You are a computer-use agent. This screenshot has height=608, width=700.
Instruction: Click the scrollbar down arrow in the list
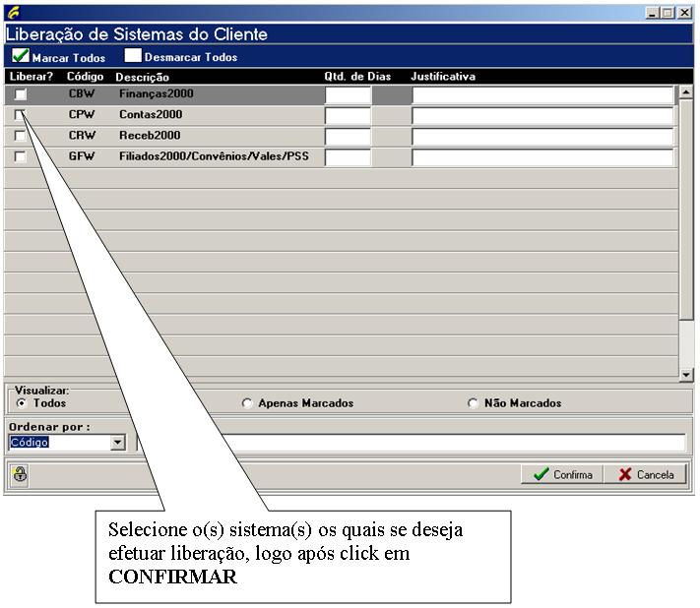686,374
